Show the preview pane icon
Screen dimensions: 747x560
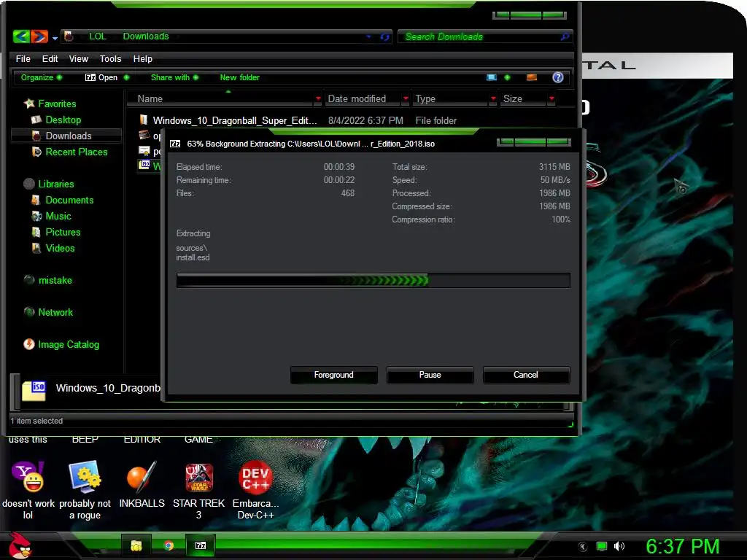(x=532, y=77)
